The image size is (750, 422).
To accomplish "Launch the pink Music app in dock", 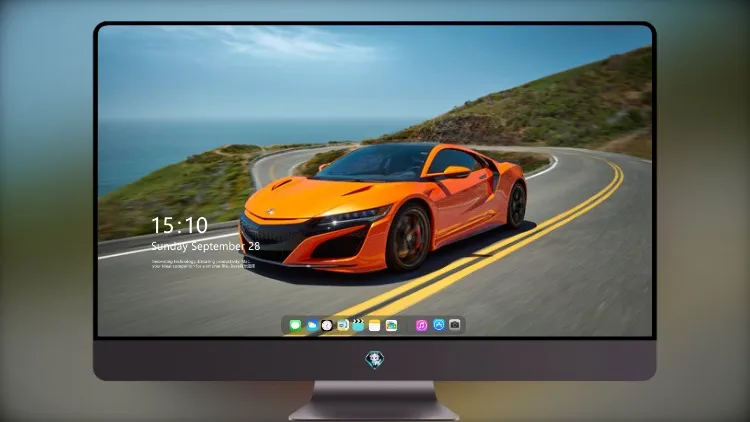I will pos(421,325).
